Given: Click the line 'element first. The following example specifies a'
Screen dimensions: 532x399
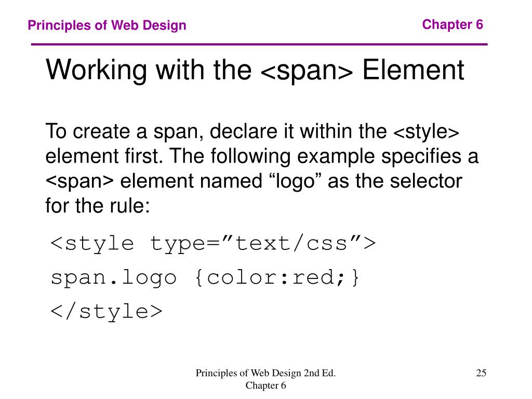Looking at the screenshot, I should tap(262, 156).
